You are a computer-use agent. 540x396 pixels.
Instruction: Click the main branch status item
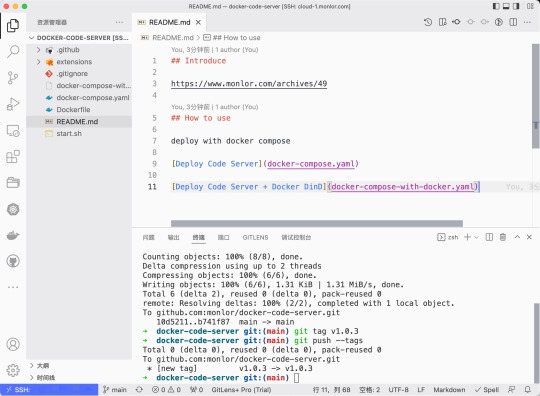coord(115,390)
